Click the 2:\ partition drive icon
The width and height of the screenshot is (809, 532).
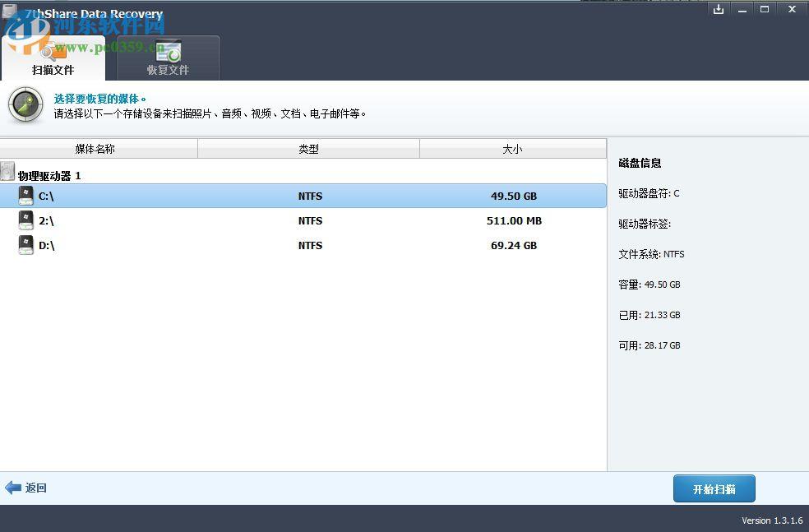[x=25, y=220]
